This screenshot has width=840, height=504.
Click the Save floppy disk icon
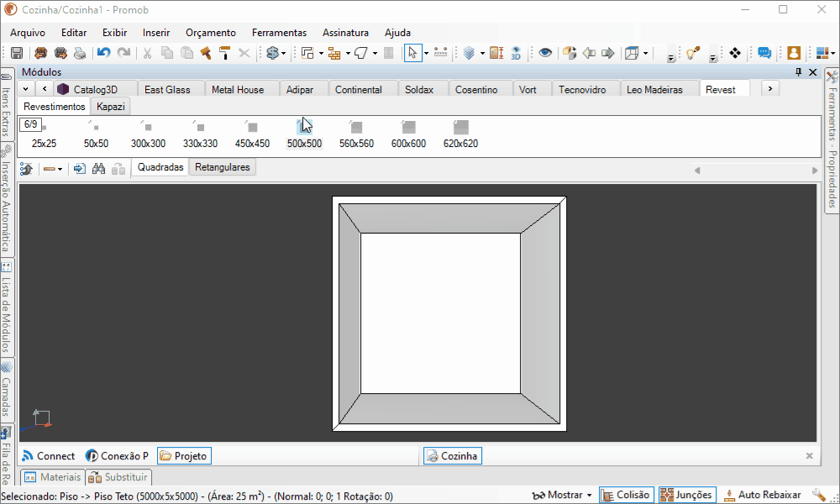click(x=17, y=53)
